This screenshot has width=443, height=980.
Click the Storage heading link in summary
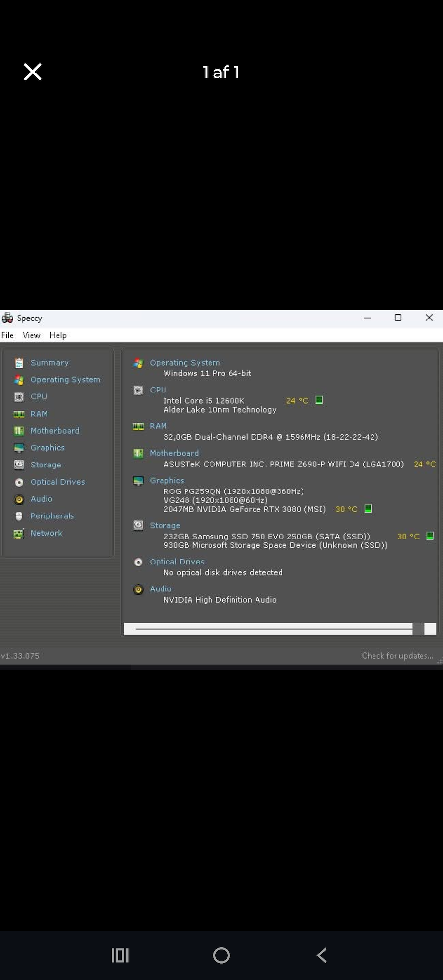165,525
